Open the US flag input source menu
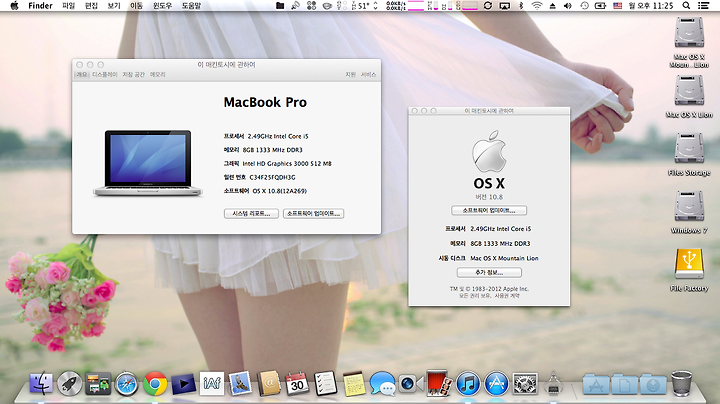720x404 pixels. click(x=618, y=6)
